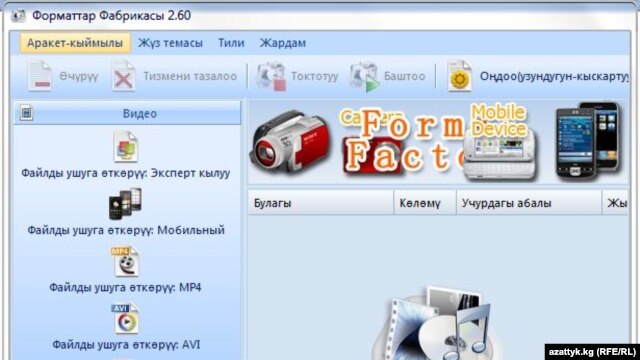The image size is (640, 360).
Task: Click the Тизмени тазалоо red X icon
Action: 124,76
